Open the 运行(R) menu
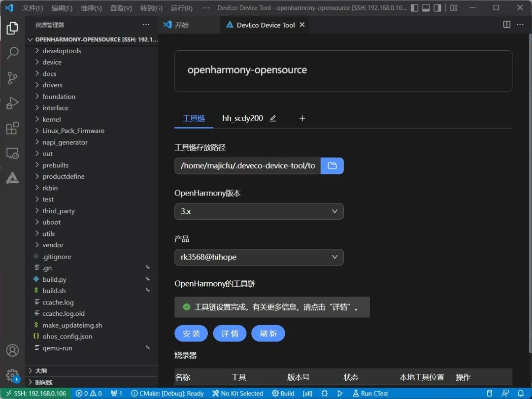The height and width of the screenshot is (399, 532). pyautogui.click(x=181, y=8)
